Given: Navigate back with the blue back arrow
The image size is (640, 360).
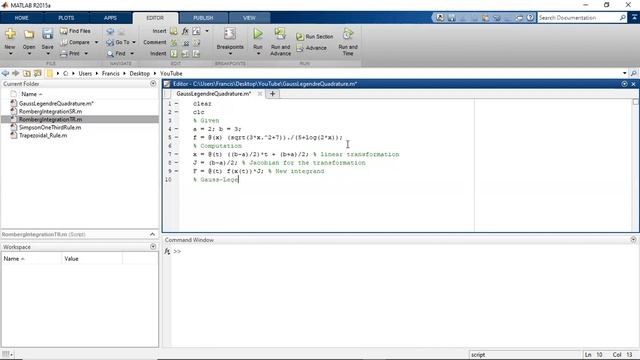Looking at the screenshot, I should 5,73.
